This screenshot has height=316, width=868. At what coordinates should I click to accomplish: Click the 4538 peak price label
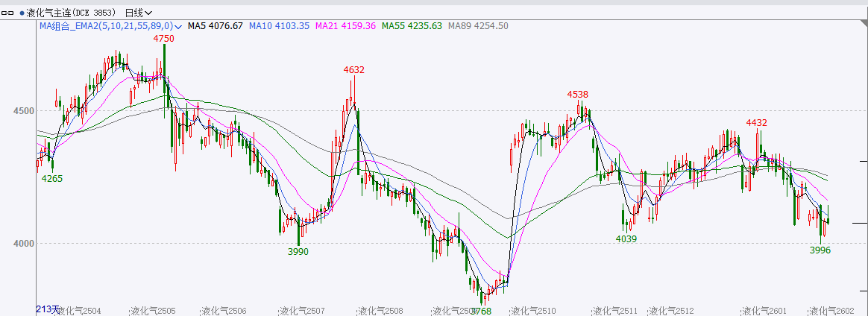coord(577,95)
